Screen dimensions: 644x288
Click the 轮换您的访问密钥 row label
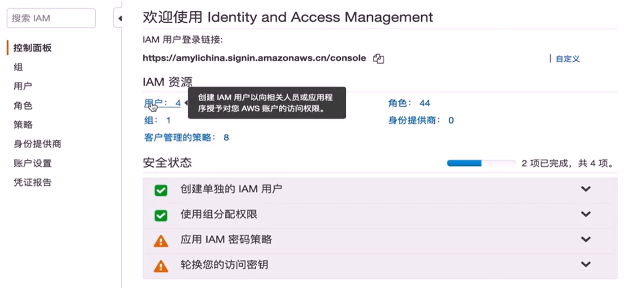pos(224,265)
